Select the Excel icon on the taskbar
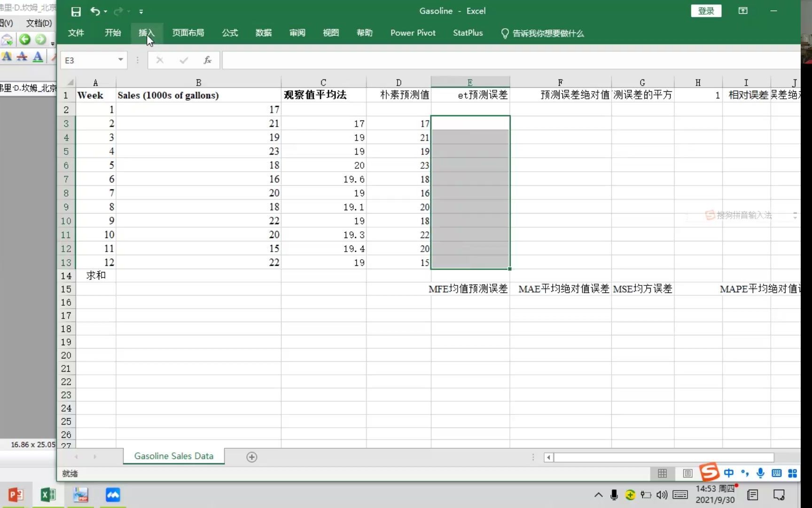 pyautogui.click(x=47, y=494)
